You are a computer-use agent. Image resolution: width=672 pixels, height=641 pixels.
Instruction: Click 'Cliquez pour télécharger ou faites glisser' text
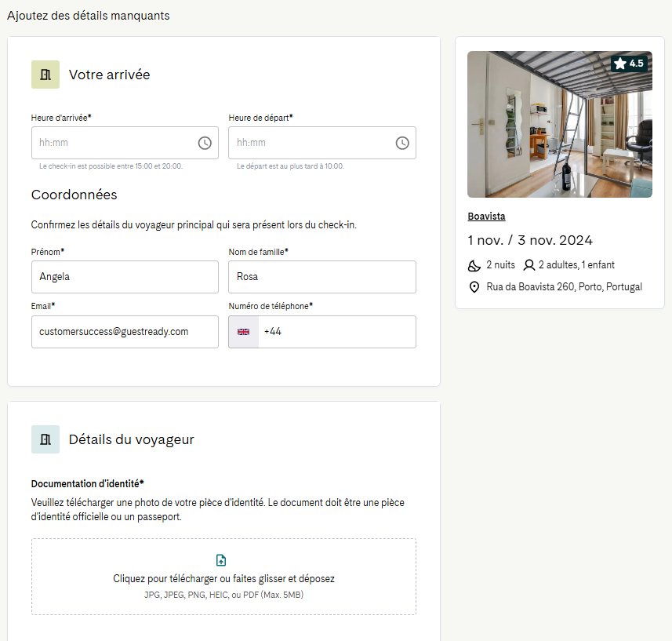(x=223, y=579)
